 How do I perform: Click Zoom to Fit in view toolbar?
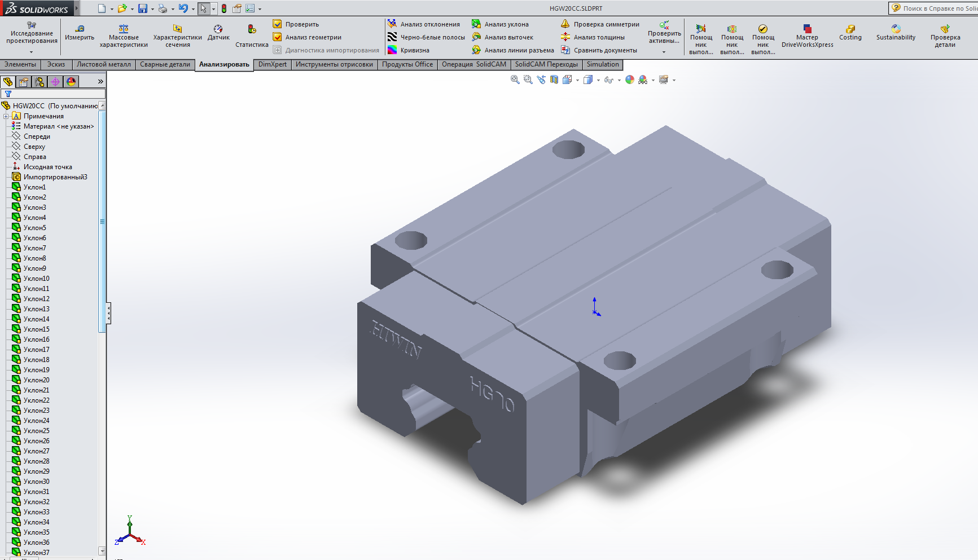(515, 80)
